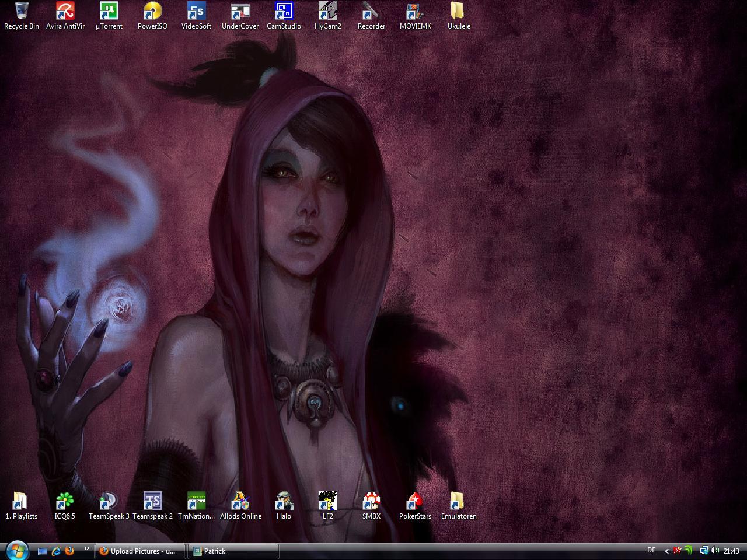Screen dimensions: 747x560
Task: Select the Teamspeak 2 shortcut
Action: (153, 506)
